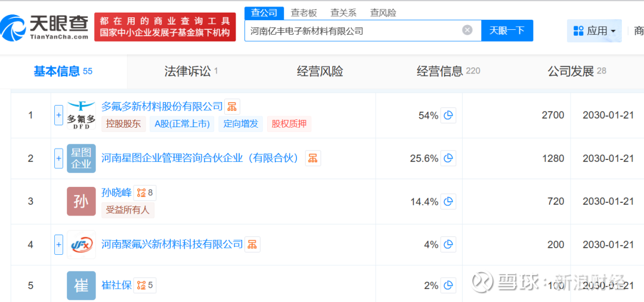Click the 股权质押 tag

coord(289,124)
